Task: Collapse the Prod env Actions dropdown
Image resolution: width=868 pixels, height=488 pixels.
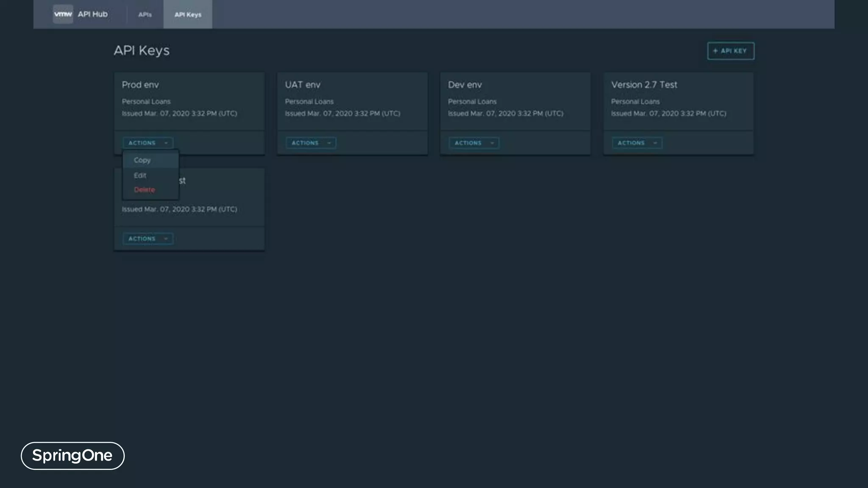Action: [147, 143]
